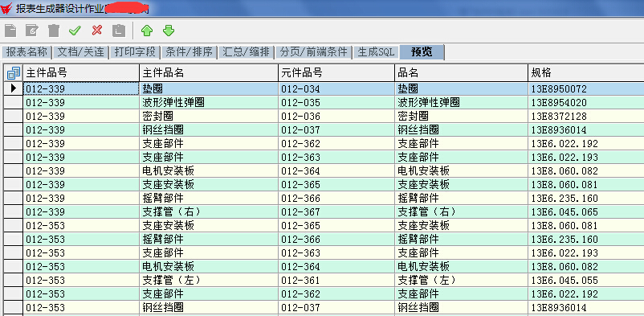Viewport: 644px width, 316px height.
Task: Click spec cell 13E8954020
Action: click(x=586, y=102)
